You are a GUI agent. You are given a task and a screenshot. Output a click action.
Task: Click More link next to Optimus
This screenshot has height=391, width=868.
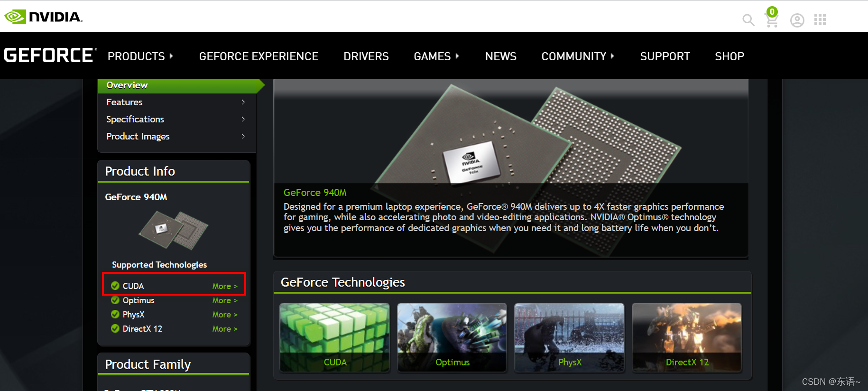click(x=225, y=300)
